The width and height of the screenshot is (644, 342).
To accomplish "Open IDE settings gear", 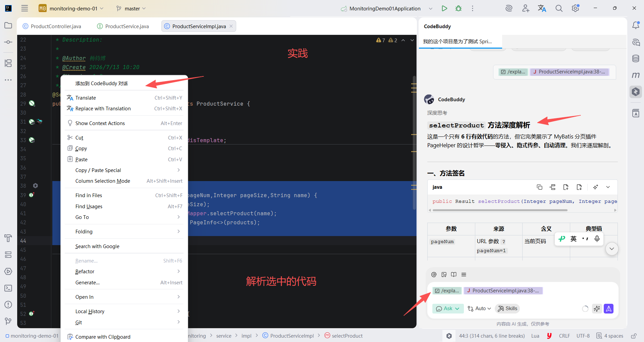I will [576, 8].
